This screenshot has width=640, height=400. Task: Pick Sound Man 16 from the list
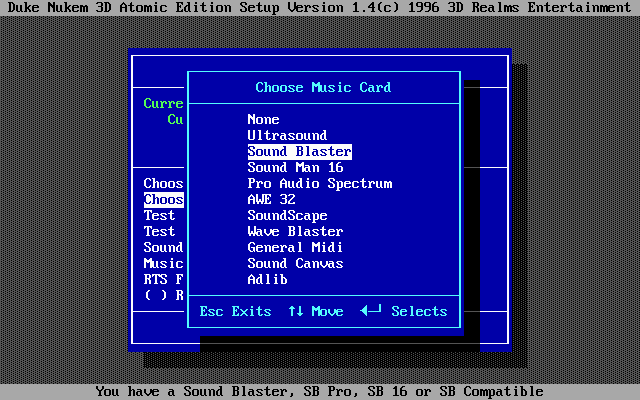[296, 167]
